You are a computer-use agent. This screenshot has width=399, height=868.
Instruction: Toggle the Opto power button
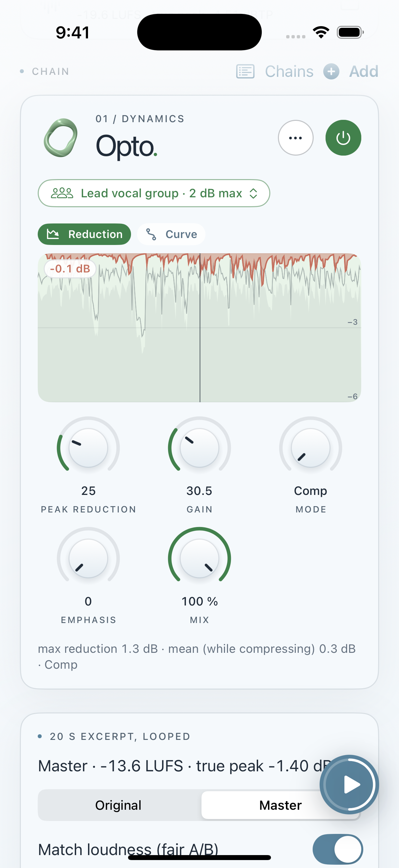point(343,138)
